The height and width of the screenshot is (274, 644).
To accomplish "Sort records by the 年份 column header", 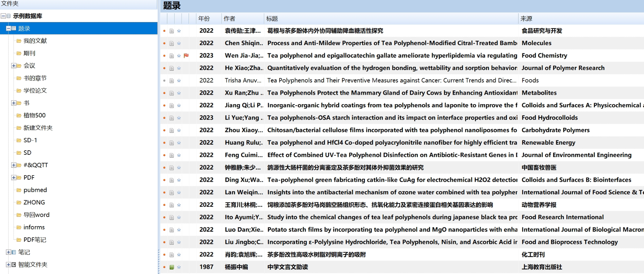I will tap(209, 19).
